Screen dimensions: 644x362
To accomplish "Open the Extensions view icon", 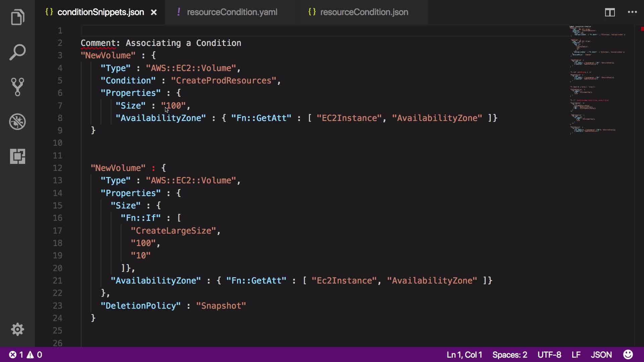I will tap(17, 156).
